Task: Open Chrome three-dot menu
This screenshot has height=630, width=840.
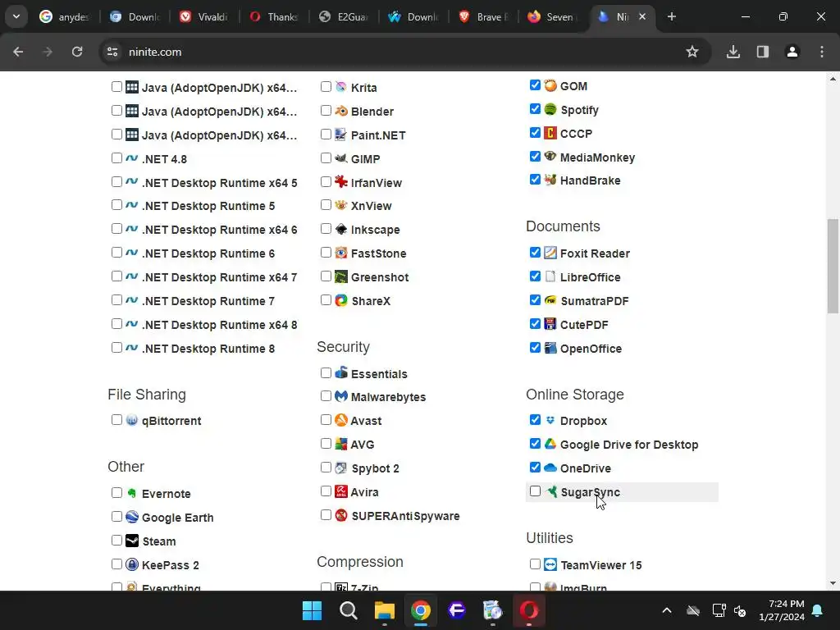Action: tap(822, 52)
